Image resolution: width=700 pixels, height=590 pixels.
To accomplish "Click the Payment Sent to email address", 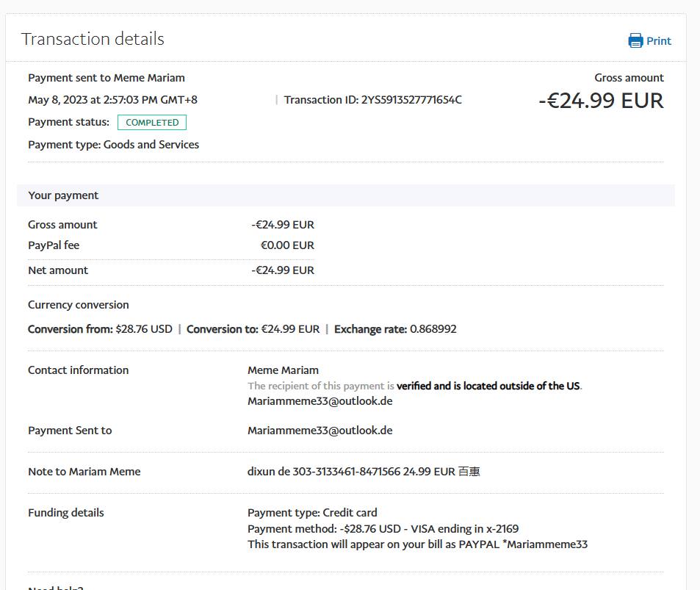I will [320, 431].
